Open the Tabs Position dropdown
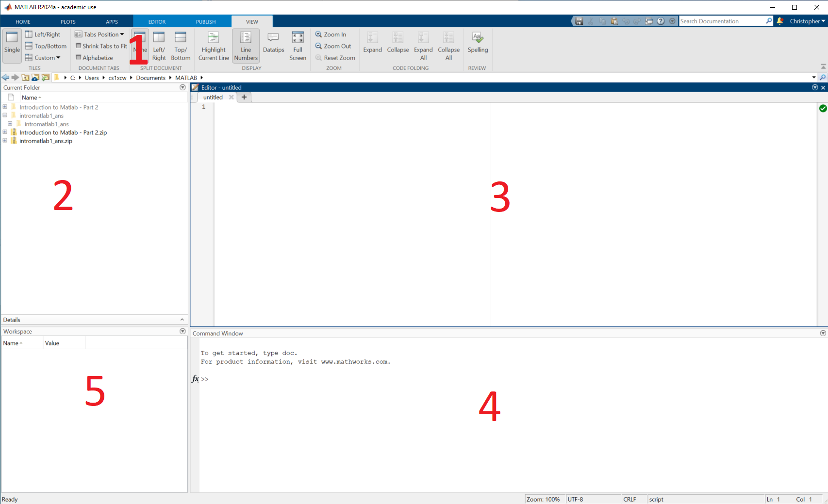Screen dimensions: 828x504 coord(99,34)
